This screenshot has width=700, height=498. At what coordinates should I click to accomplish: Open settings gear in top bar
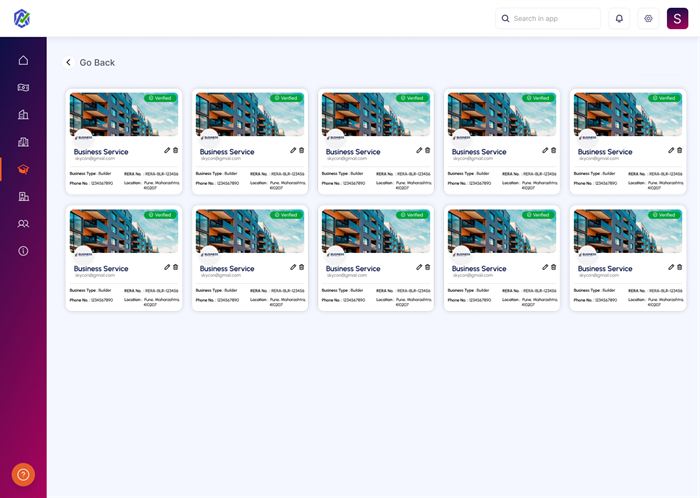(648, 18)
